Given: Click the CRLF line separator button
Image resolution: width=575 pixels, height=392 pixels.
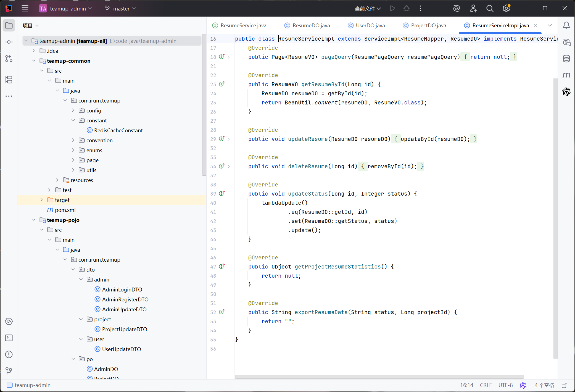Looking at the screenshot, I should coord(486,385).
